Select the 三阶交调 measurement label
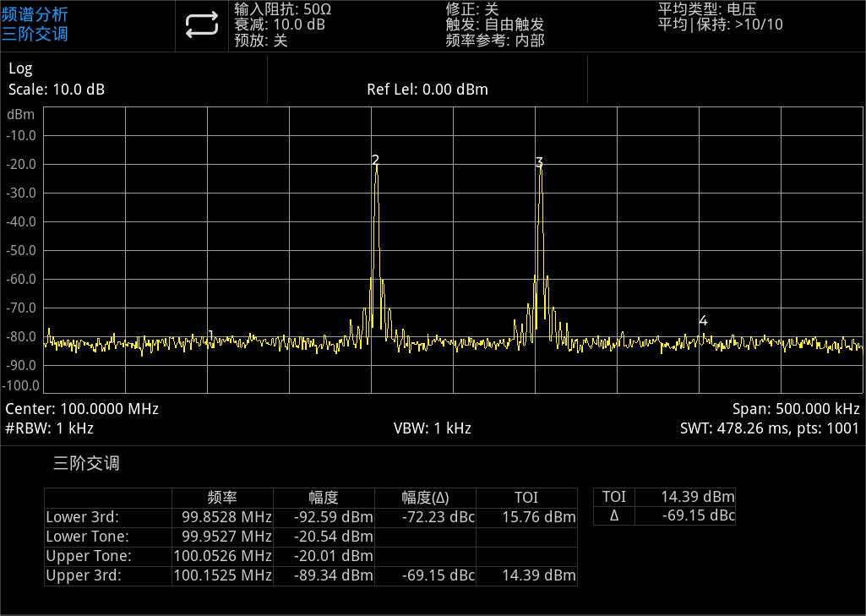The height and width of the screenshot is (616, 866). click(35, 35)
